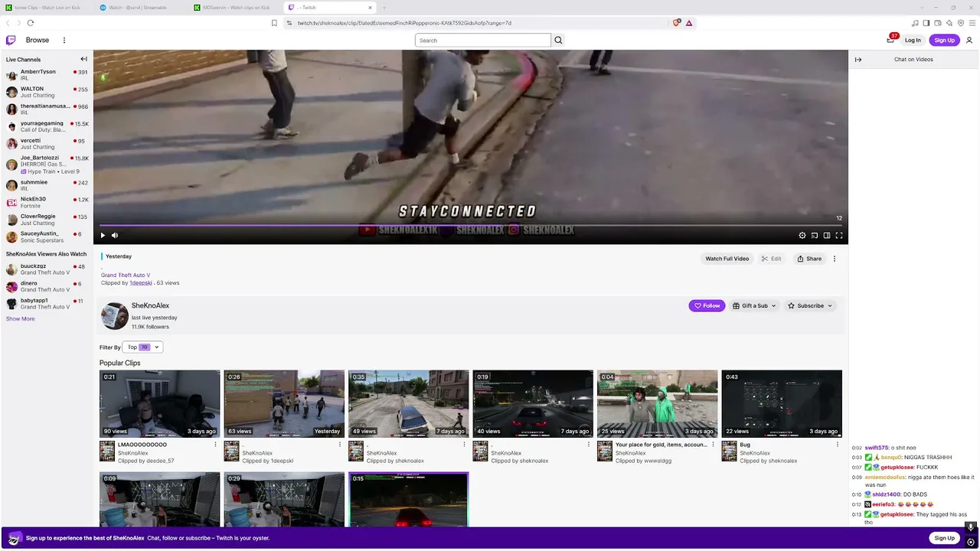Open getupklosee username on FUCKKK message
Image resolution: width=980 pixels, height=551 pixels.
[x=897, y=467]
